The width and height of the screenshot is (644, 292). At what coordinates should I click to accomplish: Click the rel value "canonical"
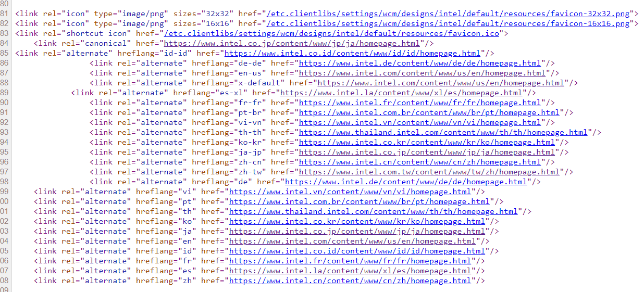click(x=106, y=43)
